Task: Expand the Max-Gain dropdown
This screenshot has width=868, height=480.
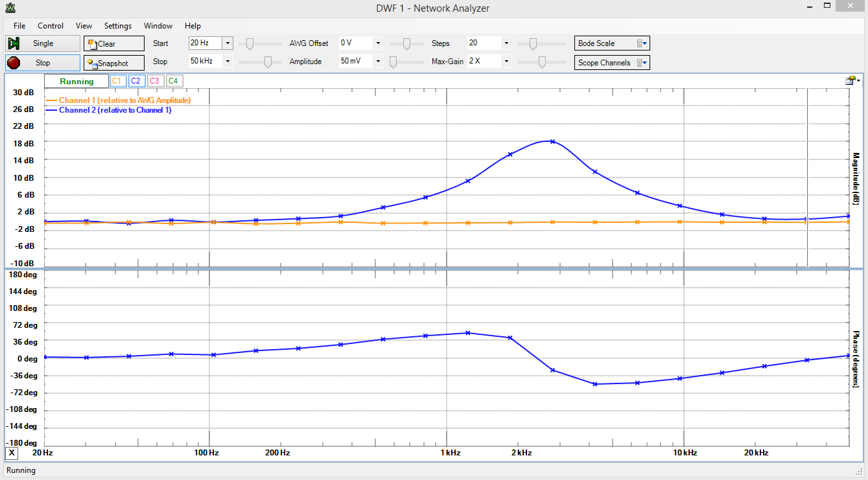Action: tap(506, 62)
